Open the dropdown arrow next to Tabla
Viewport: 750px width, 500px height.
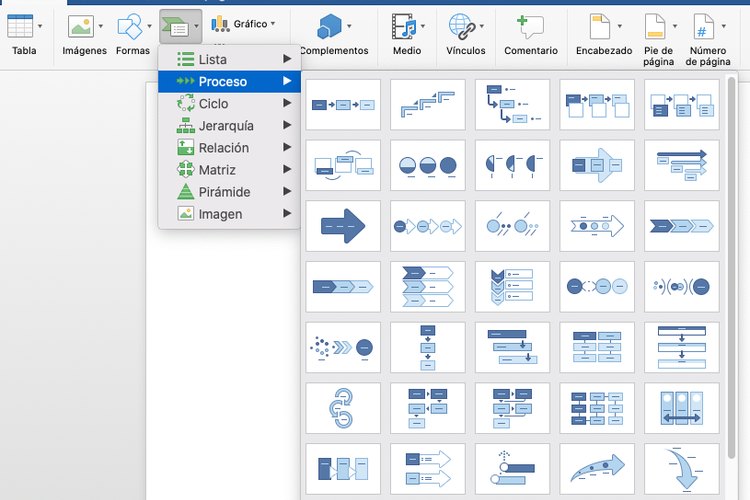click(40, 26)
